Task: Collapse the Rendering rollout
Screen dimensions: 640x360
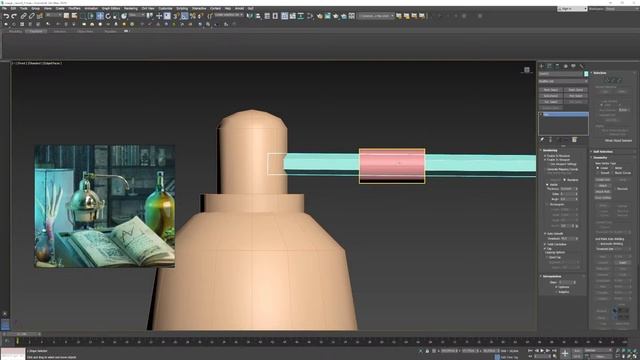Action: pyautogui.click(x=549, y=150)
